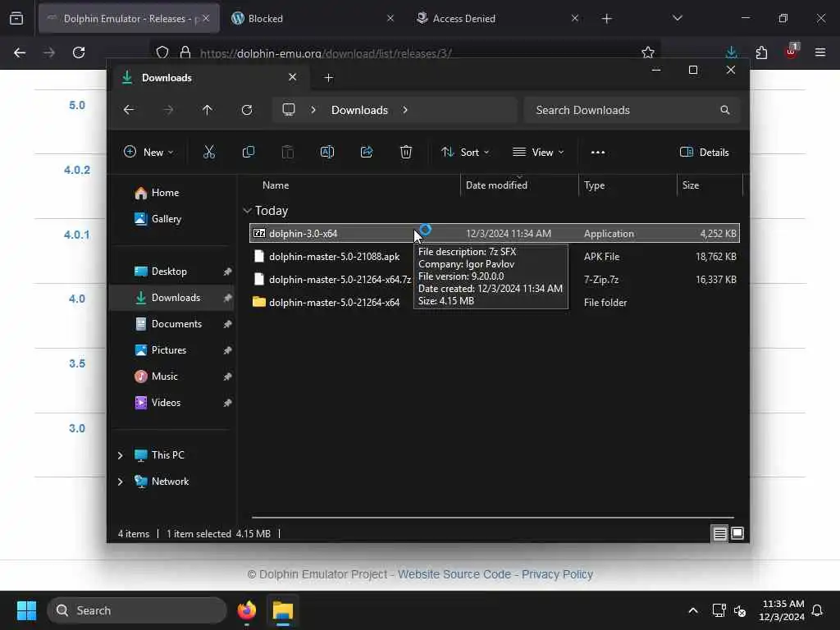This screenshot has width=840, height=630.
Task: Click the magnifier icon in Search Downloads
Action: point(725,110)
